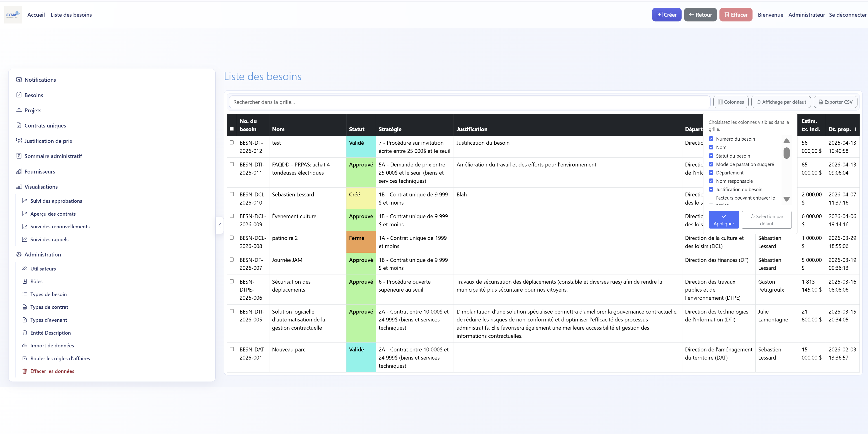Click the Appliquer button
The height and width of the screenshot is (434, 868).
(723, 220)
